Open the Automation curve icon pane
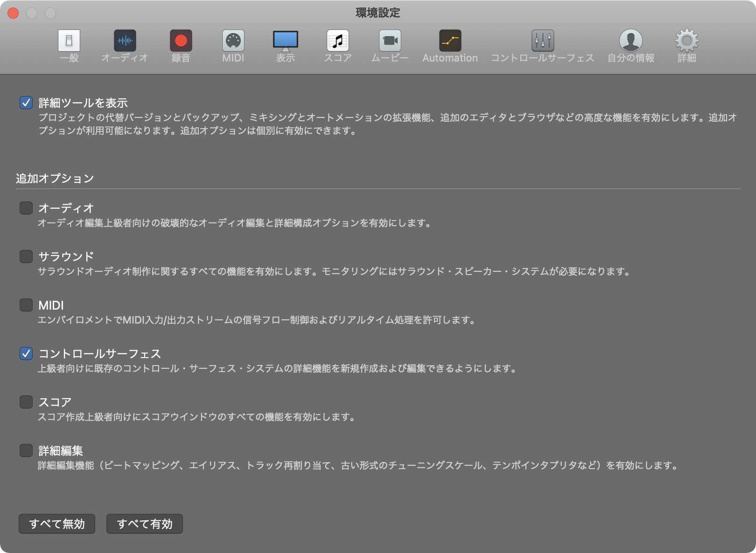The width and height of the screenshot is (756, 553). pos(450,41)
